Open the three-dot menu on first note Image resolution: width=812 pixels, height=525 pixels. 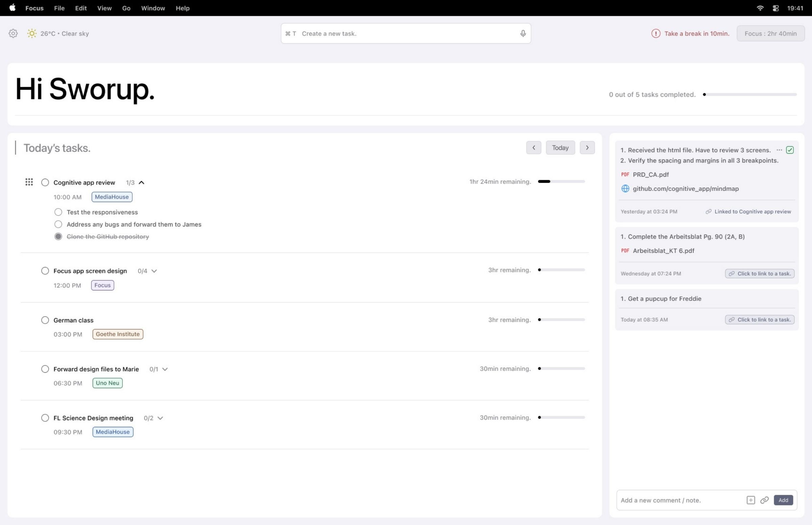(x=779, y=150)
